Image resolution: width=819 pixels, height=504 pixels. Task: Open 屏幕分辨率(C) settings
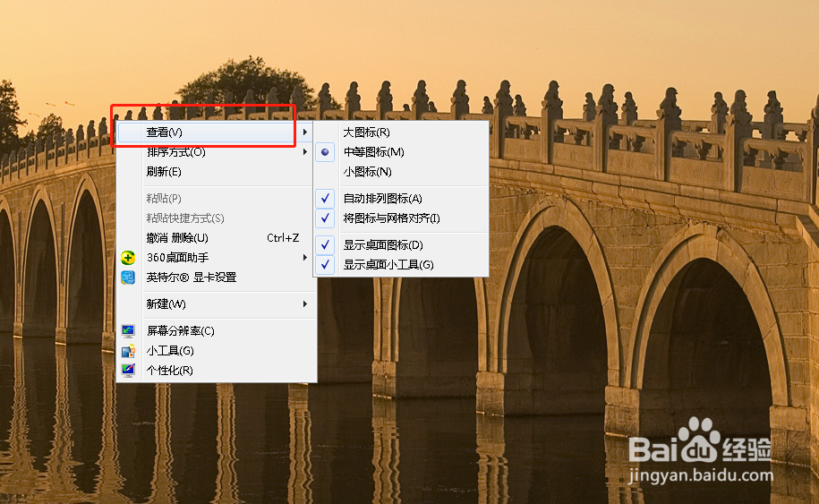pyautogui.click(x=216, y=330)
